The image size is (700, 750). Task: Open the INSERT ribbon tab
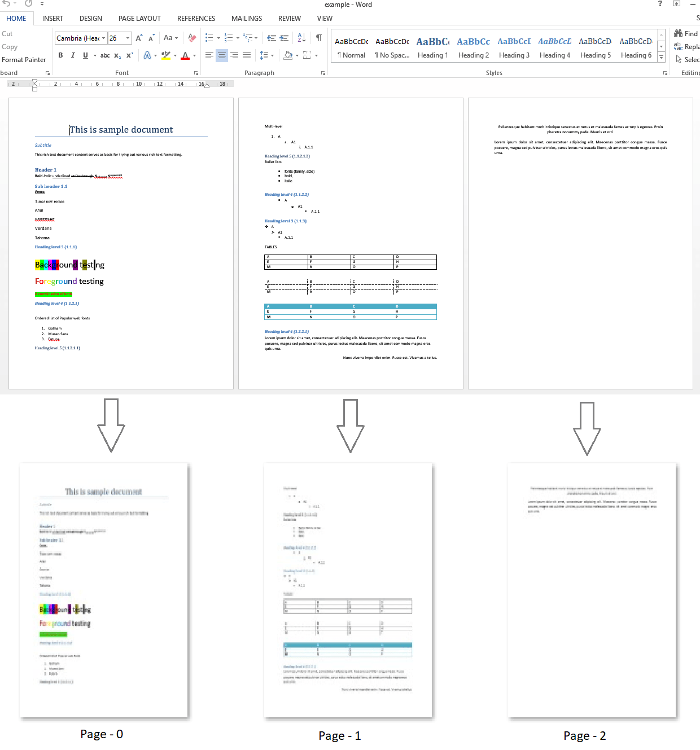coord(53,19)
